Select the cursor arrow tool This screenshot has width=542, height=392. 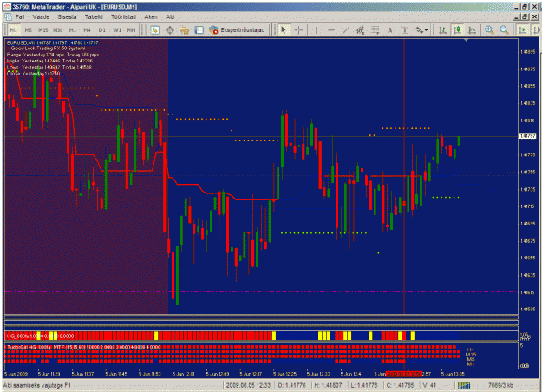click(284, 30)
